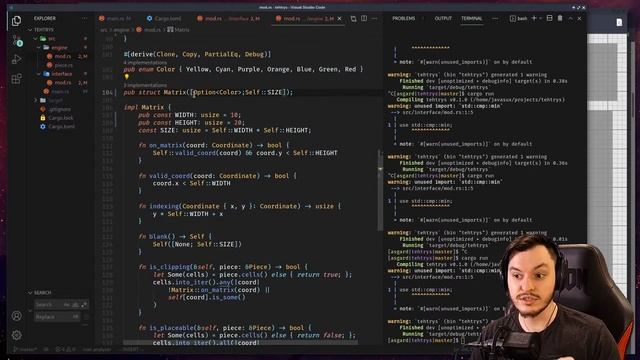Open mod.rs under interface folder
640x360 pixels.
[x=62, y=82]
